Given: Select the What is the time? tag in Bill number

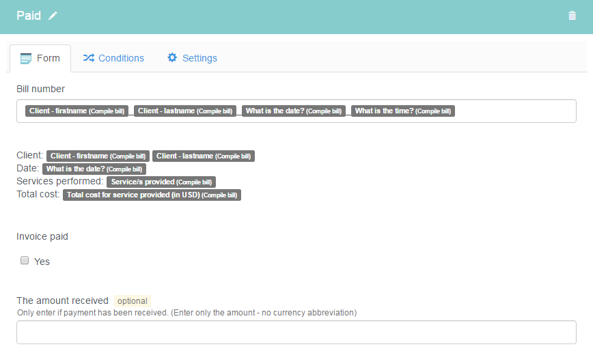Looking at the screenshot, I should (x=403, y=111).
